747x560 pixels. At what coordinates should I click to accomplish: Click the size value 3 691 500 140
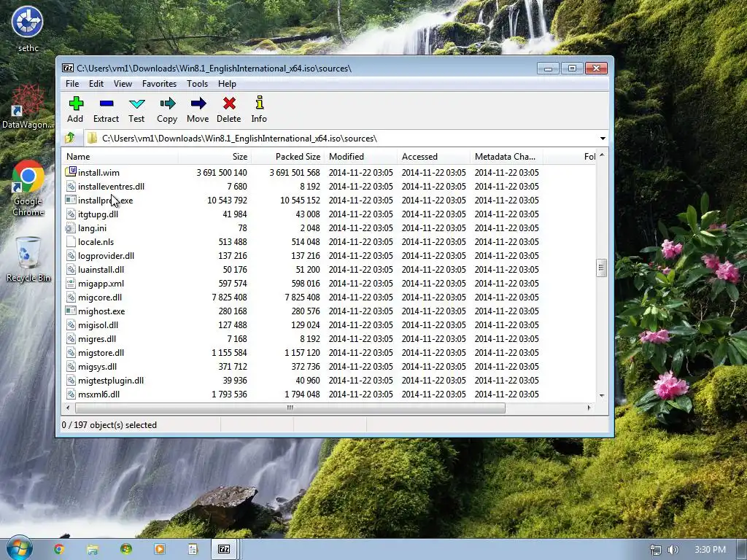tap(222, 172)
